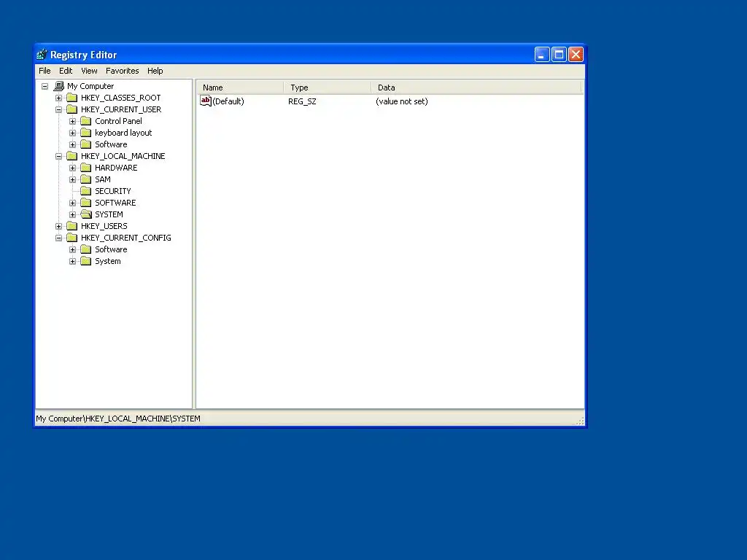Click the HKEY_CLASSES_ROOT folder icon

pyautogui.click(x=72, y=98)
